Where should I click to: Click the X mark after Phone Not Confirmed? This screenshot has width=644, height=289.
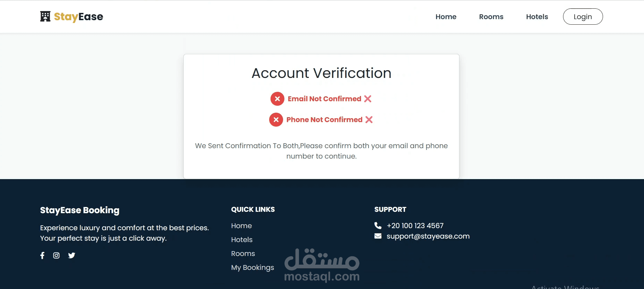369,120
